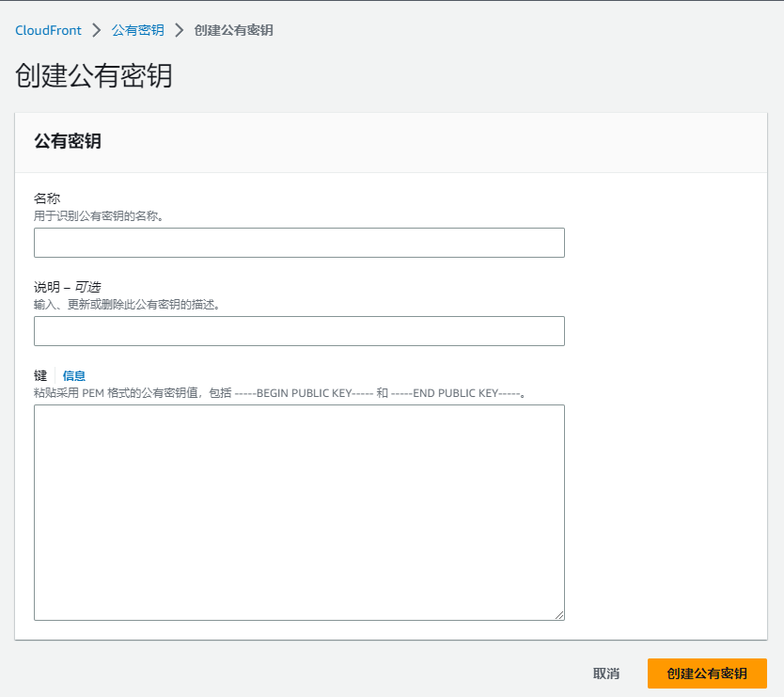Viewport: 784px width, 697px height.
Task: Click the chevron after CloudFront breadcrumb
Action: tap(97, 30)
